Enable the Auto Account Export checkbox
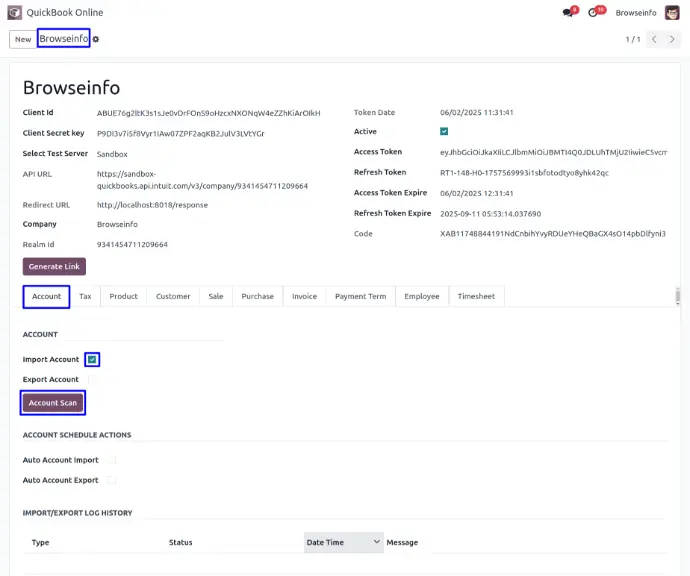Image resolution: width=690 pixels, height=576 pixels. click(x=112, y=480)
